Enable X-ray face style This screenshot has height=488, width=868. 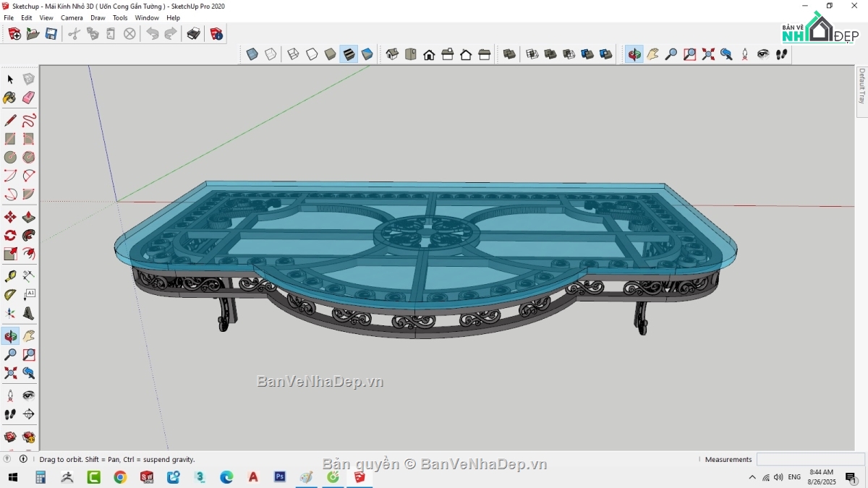(251, 53)
